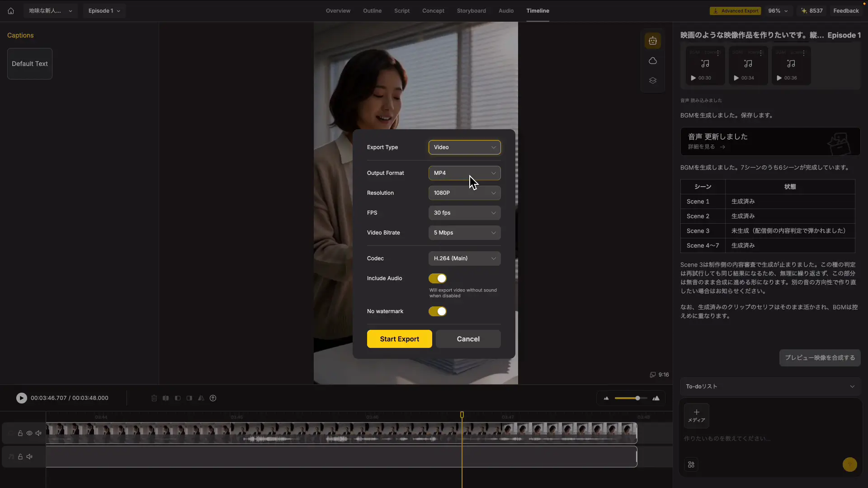Lock the video track

(20, 433)
